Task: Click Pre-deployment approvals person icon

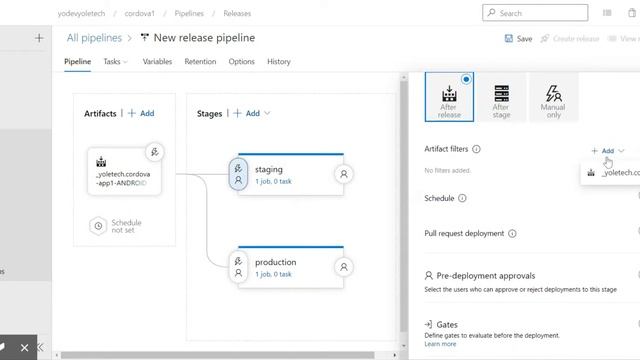Action: (429, 276)
